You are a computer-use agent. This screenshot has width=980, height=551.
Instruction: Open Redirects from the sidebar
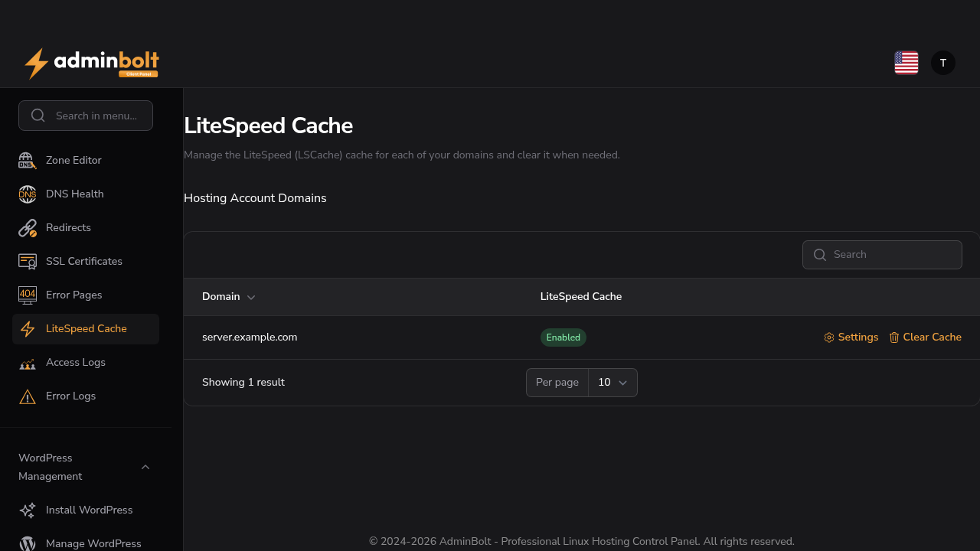click(x=86, y=228)
